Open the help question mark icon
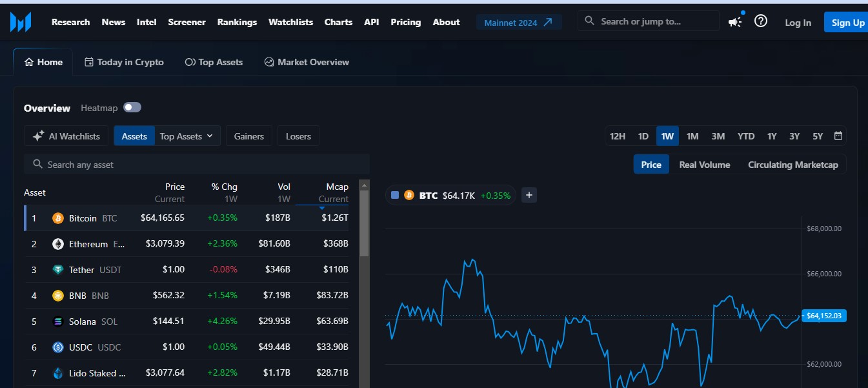Viewport: 868px width, 388px height. [761, 21]
